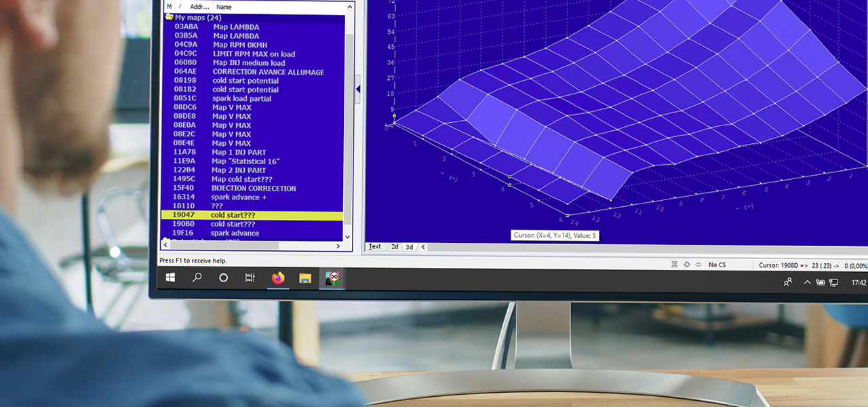Select Map cold start??? at 1495C
The image size is (868, 407).
pyautogui.click(x=254, y=179)
